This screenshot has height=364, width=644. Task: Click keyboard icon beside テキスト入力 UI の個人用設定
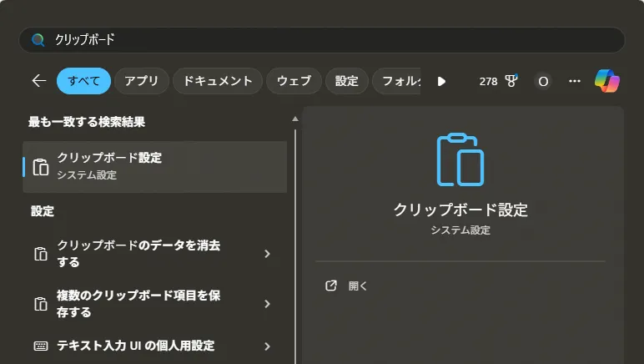point(41,346)
